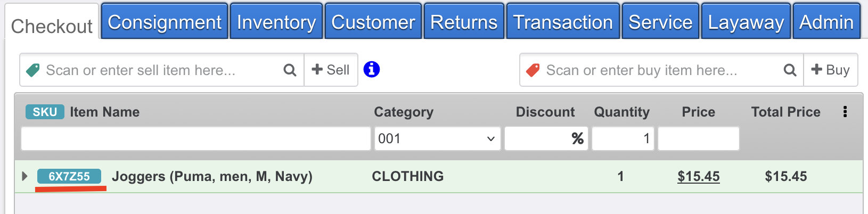
Task: Focus the buy item scan field
Action: coord(660,70)
